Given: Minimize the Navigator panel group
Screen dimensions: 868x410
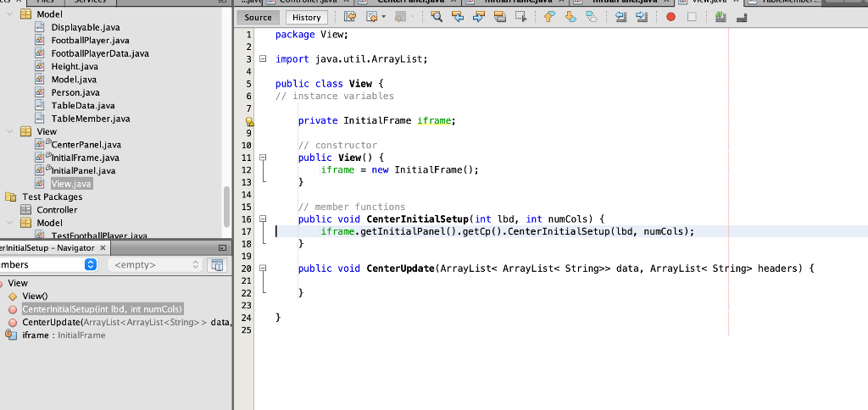Looking at the screenshot, I should click(x=223, y=248).
